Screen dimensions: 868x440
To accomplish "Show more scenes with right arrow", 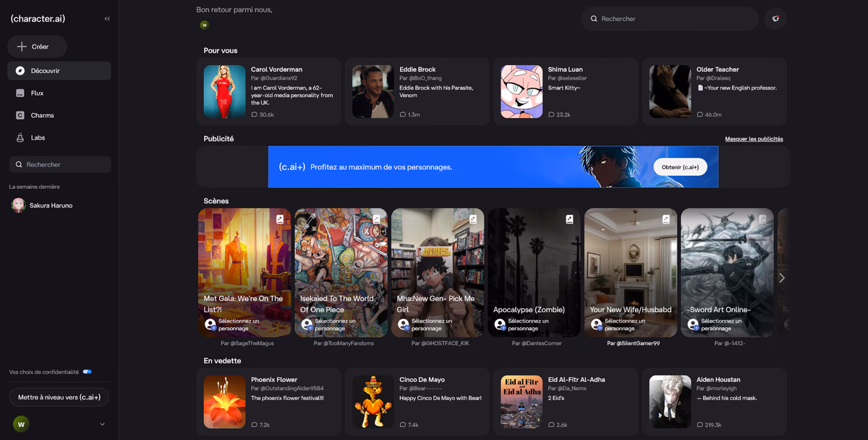I will pyautogui.click(x=781, y=278).
